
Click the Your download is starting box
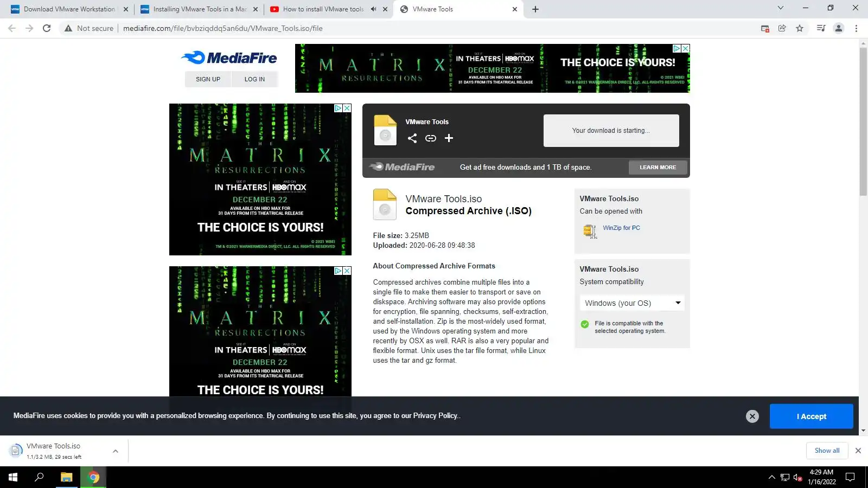611,131
